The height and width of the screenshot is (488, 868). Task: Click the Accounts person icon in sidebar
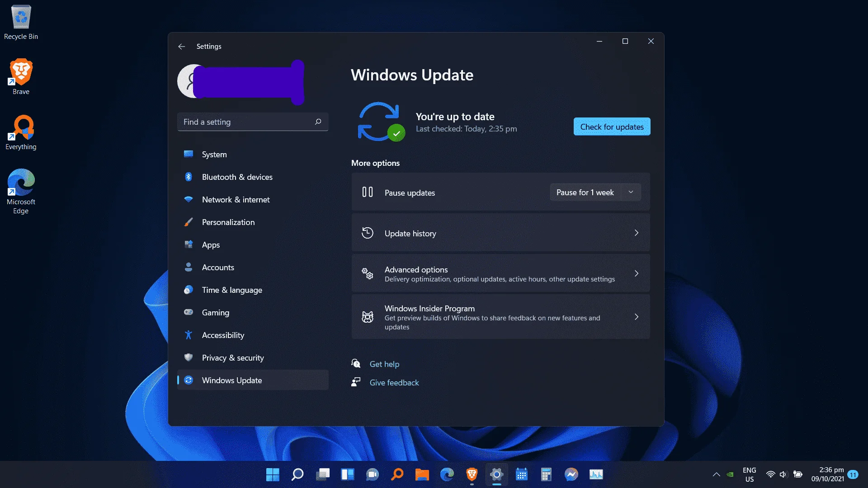[189, 267]
